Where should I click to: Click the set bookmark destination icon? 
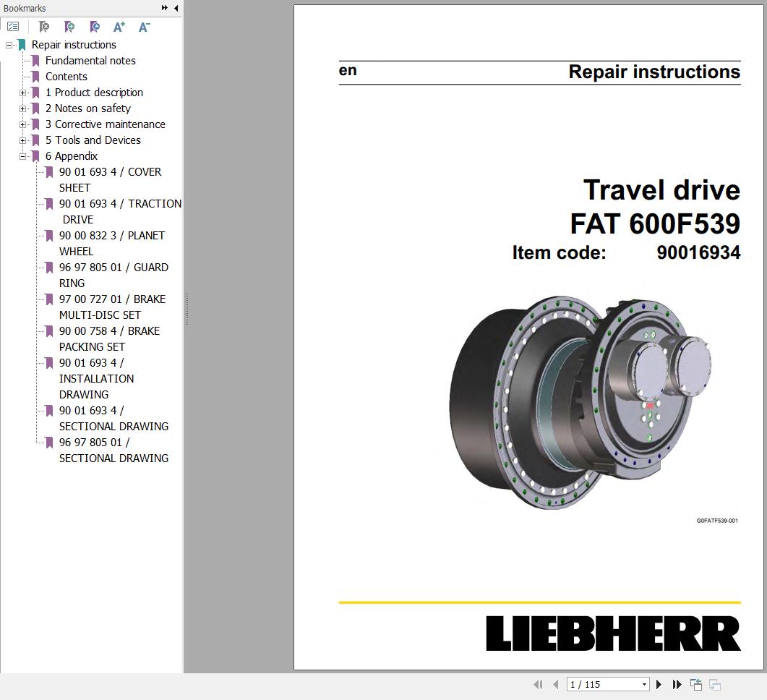(95, 27)
